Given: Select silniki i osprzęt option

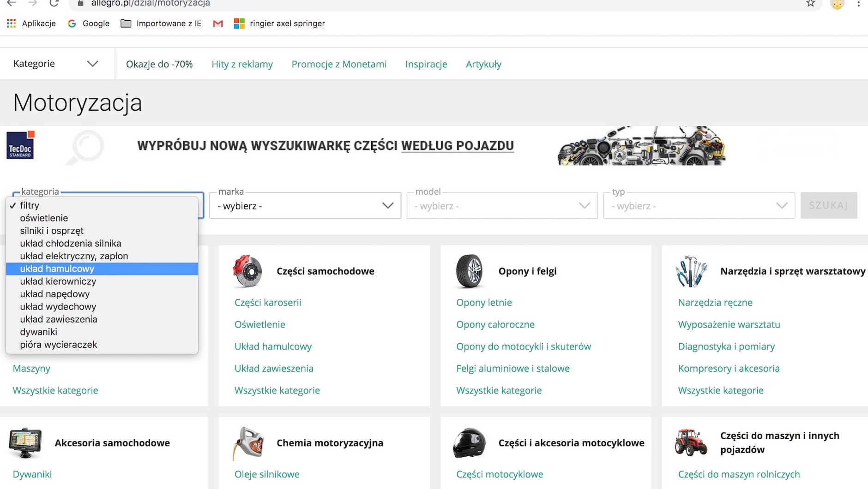Looking at the screenshot, I should [102, 231].
